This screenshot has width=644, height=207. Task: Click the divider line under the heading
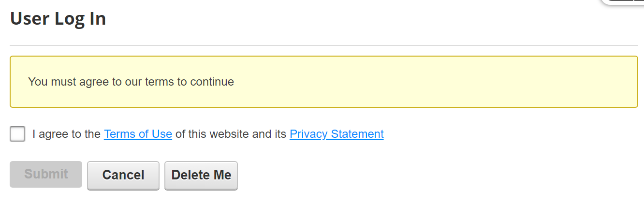324,45
